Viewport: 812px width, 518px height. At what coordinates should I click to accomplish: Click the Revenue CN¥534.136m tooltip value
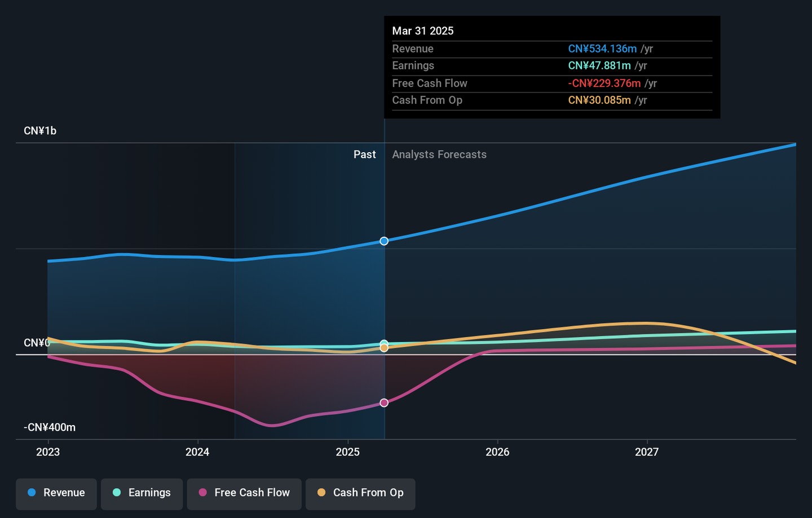click(x=602, y=49)
